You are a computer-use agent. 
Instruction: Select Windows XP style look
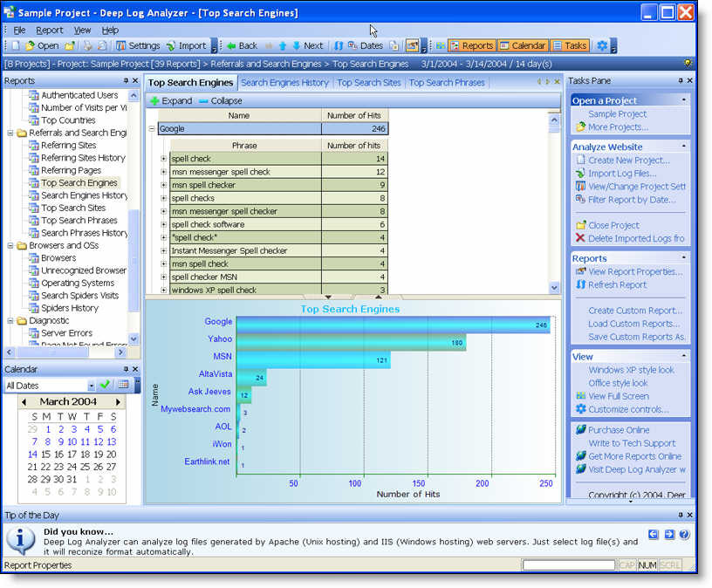pyautogui.click(x=631, y=370)
